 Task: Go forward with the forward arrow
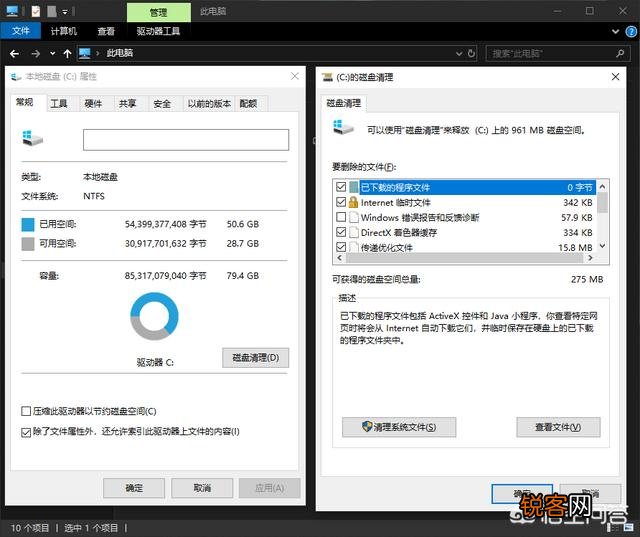pyautogui.click(x=36, y=53)
